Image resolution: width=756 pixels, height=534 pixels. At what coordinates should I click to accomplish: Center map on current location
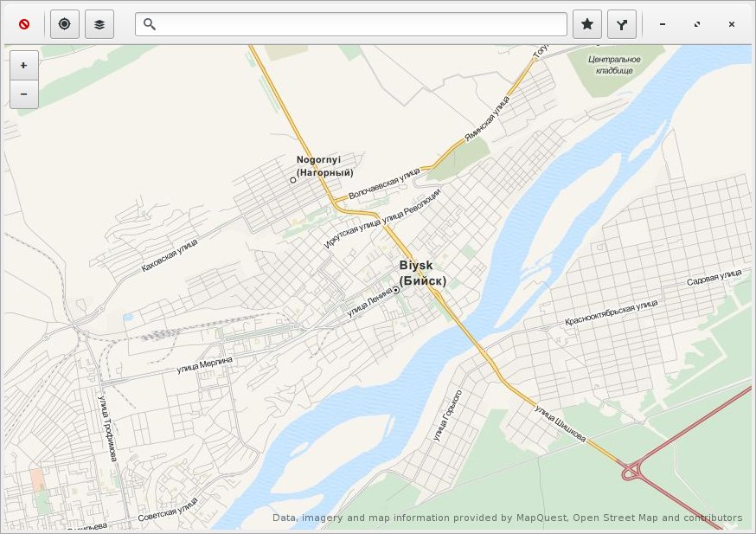pyautogui.click(x=65, y=24)
